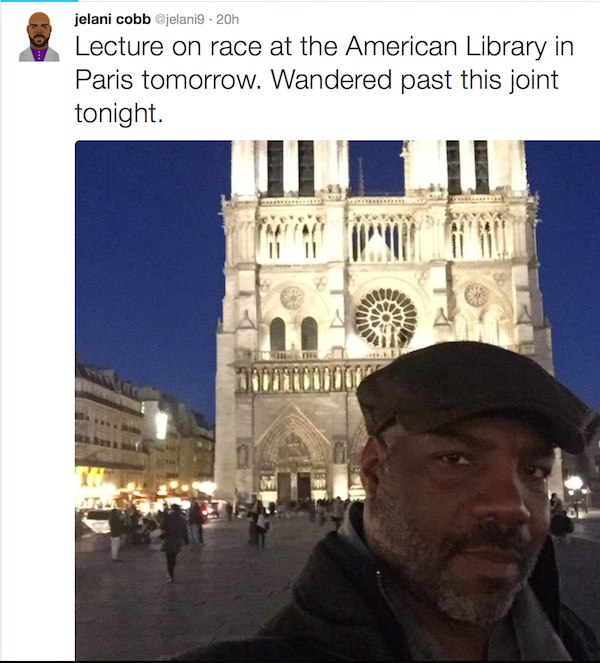Click the man's flat cap in photo
The image size is (600, 663).
point(471,393)
